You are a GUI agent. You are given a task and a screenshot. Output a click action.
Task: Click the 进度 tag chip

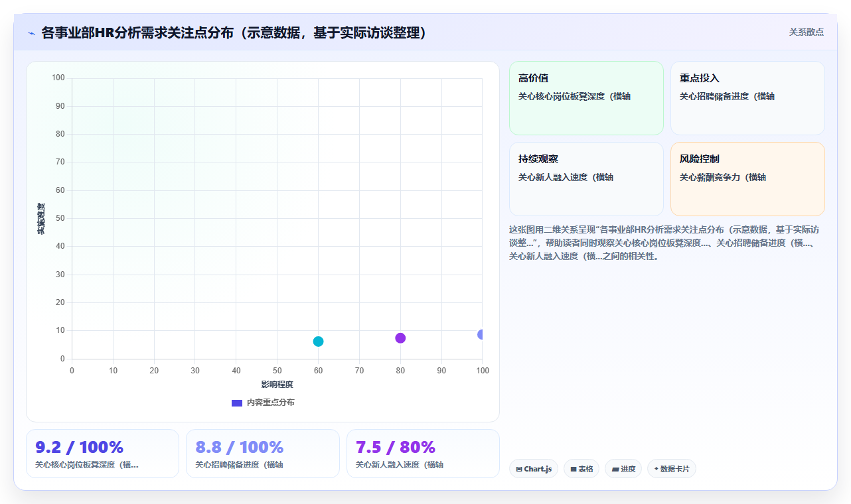[623, 469]
